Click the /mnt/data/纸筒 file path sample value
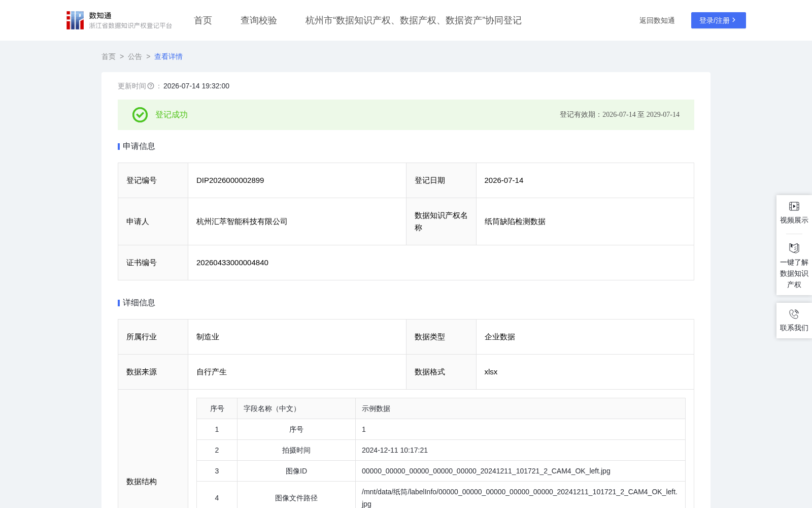The width and height of the screenshot is (812, 508). (x=520, y=498)
